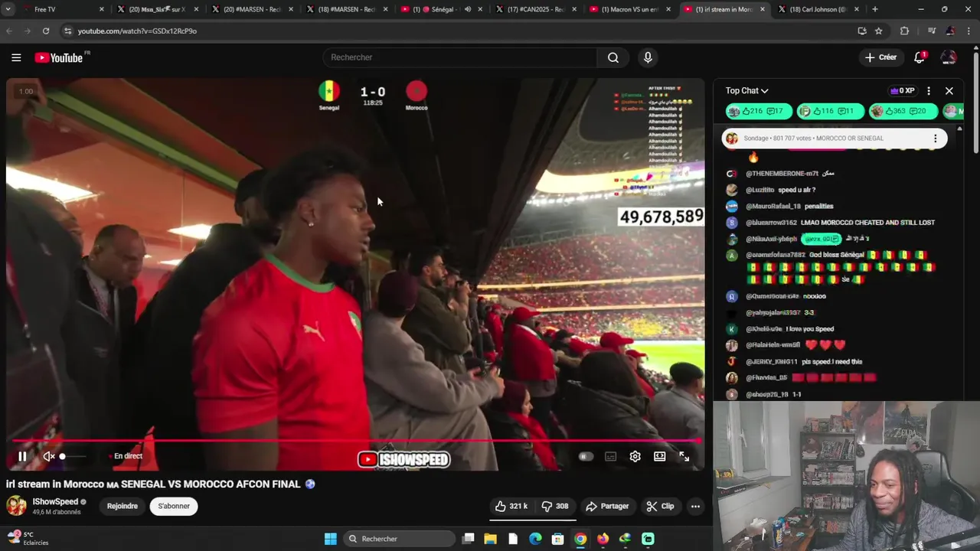Expand the Top Chat dropdown
Image resolution: width=980 pixels, height=551 pixels.
(x=746, y=90)
